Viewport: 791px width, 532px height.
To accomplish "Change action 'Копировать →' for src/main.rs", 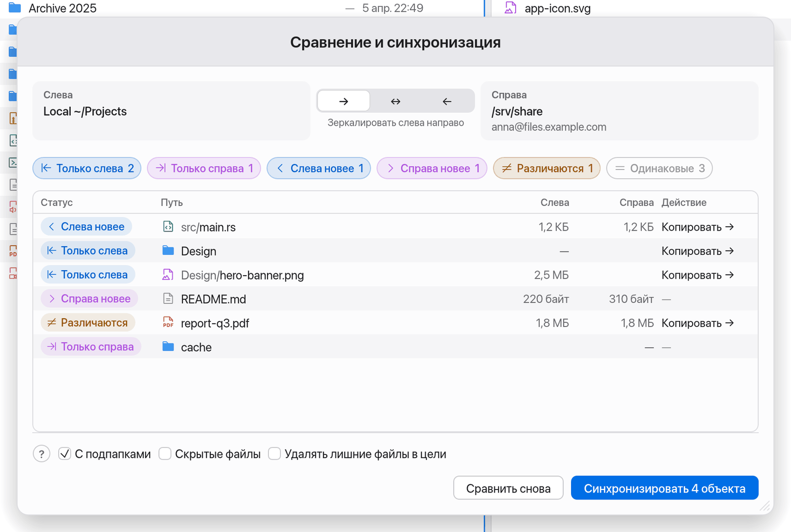I will tap(698, 227).
